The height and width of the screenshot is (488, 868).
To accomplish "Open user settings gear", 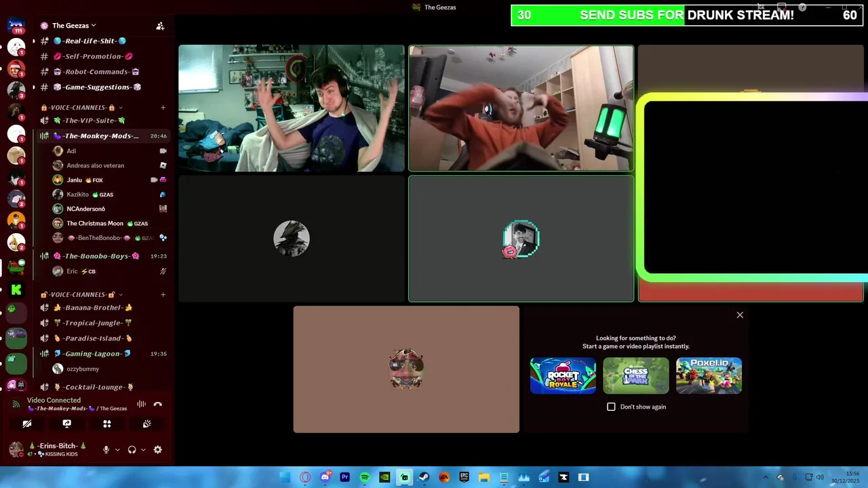I will (x=157, y=449).
